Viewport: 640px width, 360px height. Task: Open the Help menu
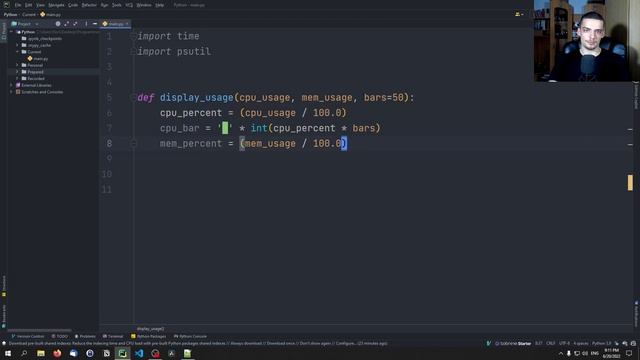(160, 5)
